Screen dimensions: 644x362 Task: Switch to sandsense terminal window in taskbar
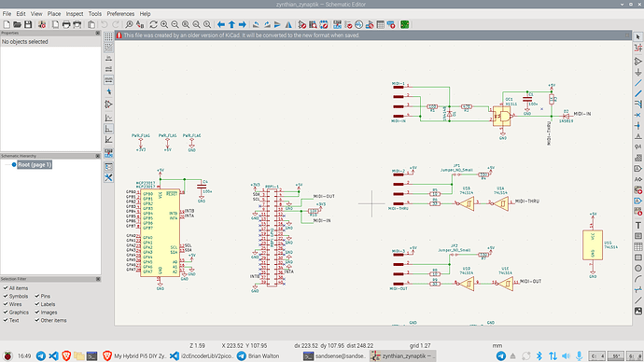pos(334,355)
